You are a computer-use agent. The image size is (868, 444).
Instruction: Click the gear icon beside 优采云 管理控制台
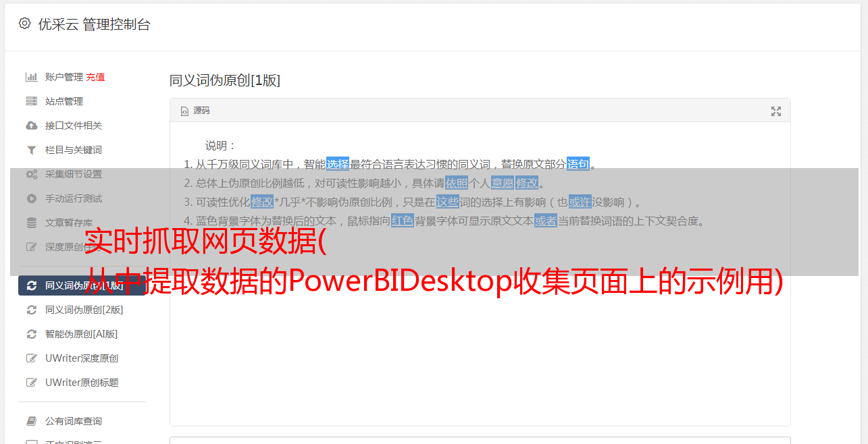point(24,24)
